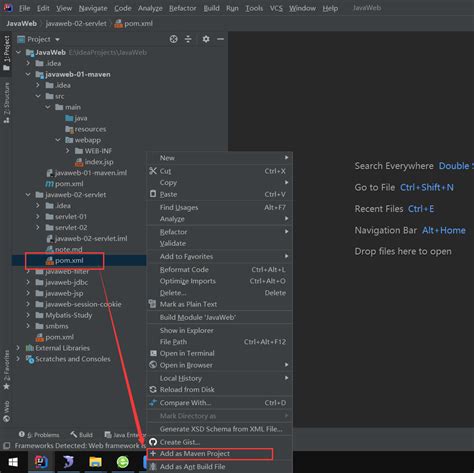Click the Build tool window tab
Image resolution: width=474 pixels, height=473 pixels.
[81, 435]
